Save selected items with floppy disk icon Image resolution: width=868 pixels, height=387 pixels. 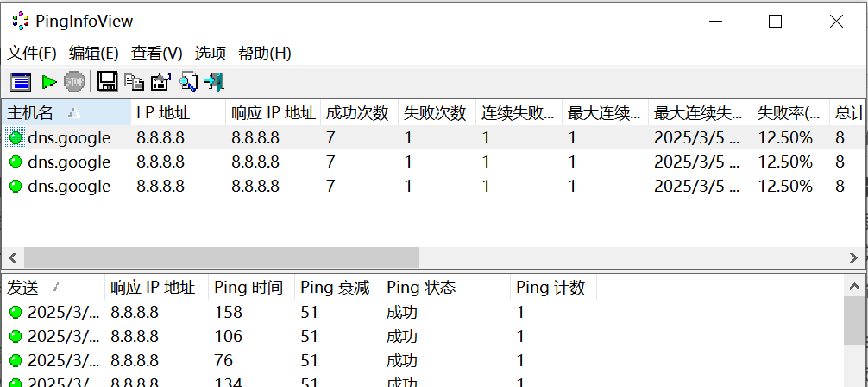107,82
